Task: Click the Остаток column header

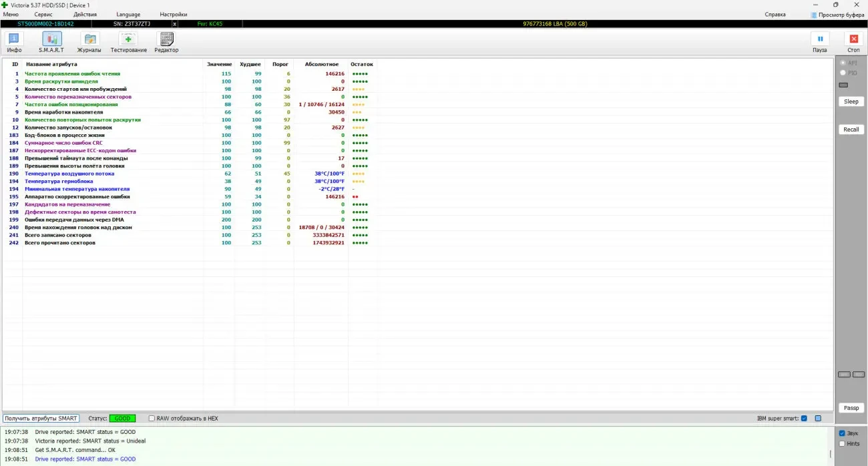Action: [x=362, y=64]
